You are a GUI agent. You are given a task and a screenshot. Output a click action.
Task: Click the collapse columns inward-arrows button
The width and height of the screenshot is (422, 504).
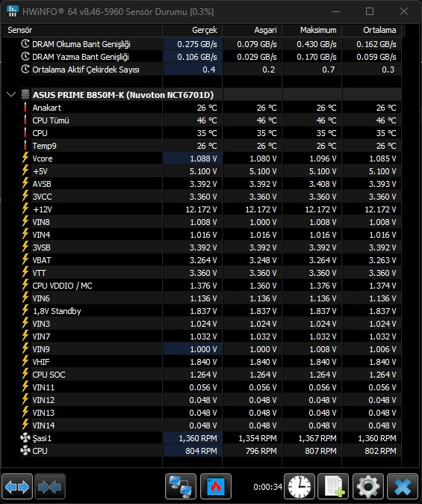point(50,487)
